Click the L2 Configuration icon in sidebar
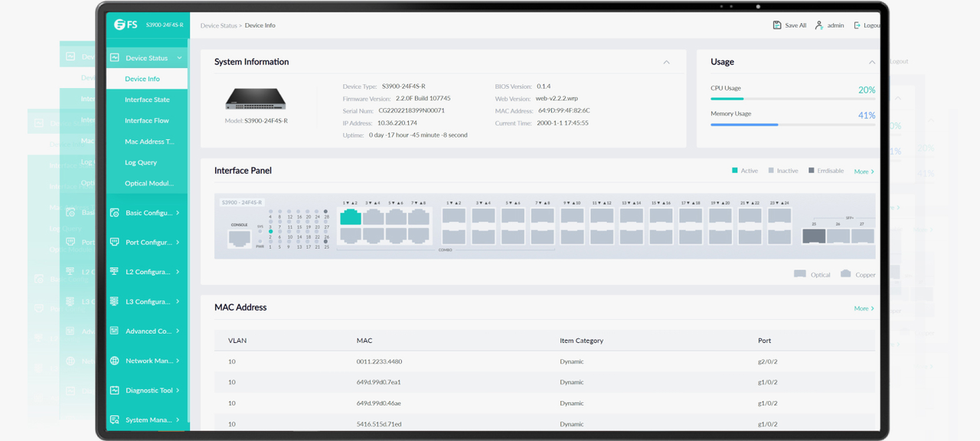The image size is (980, 441). (x=115, y=272)
